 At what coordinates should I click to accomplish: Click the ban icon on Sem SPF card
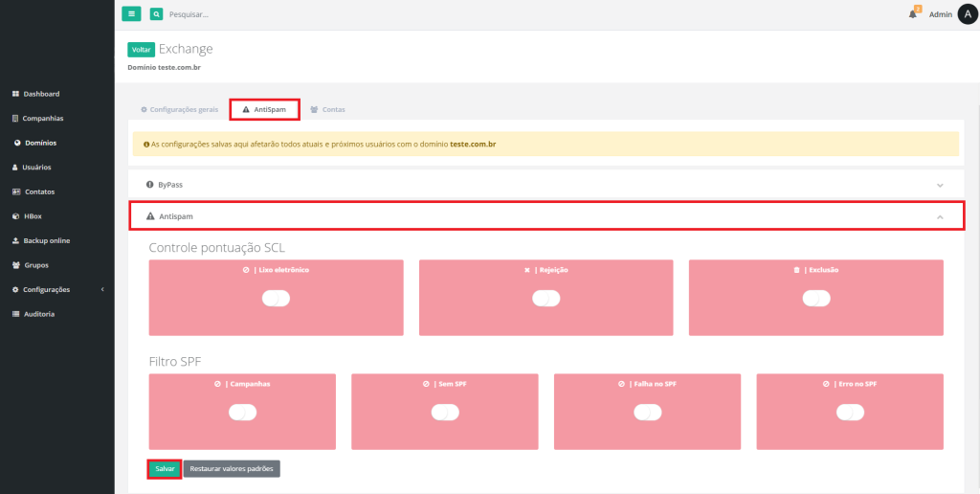(x=426, y=384)
